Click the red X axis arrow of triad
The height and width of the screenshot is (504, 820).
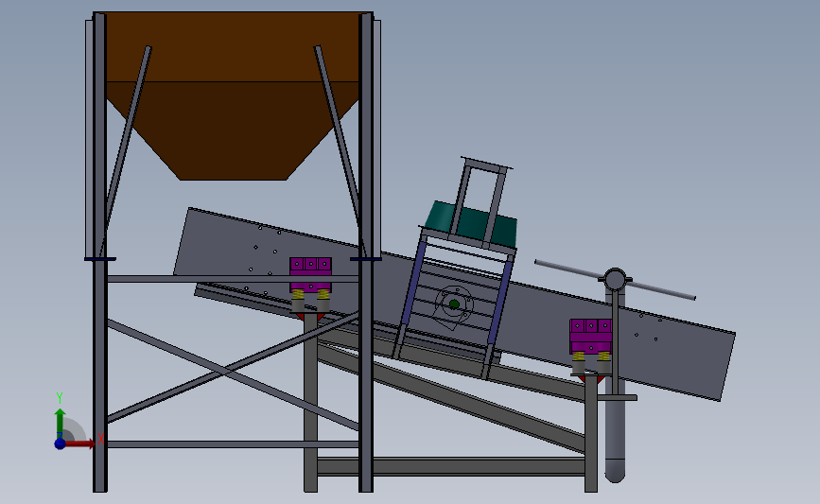pyautogui.click(x=79, y=443)
